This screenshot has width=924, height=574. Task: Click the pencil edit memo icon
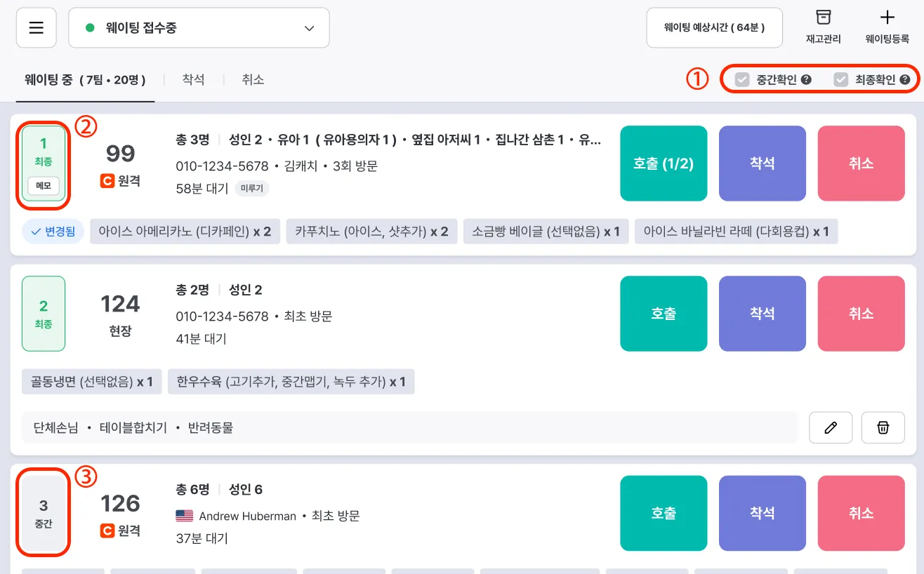click(x=831, y=427)
